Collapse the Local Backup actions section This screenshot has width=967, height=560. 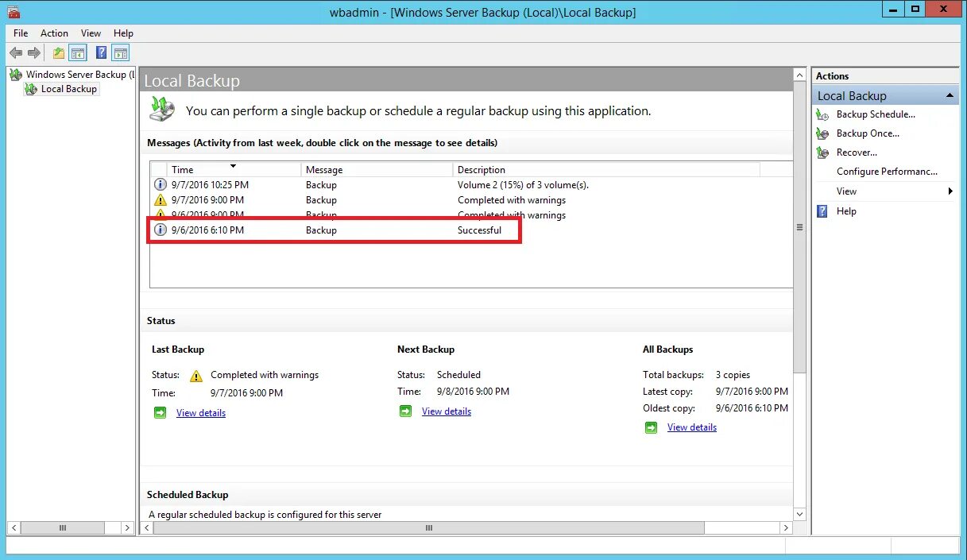point(949,95)
